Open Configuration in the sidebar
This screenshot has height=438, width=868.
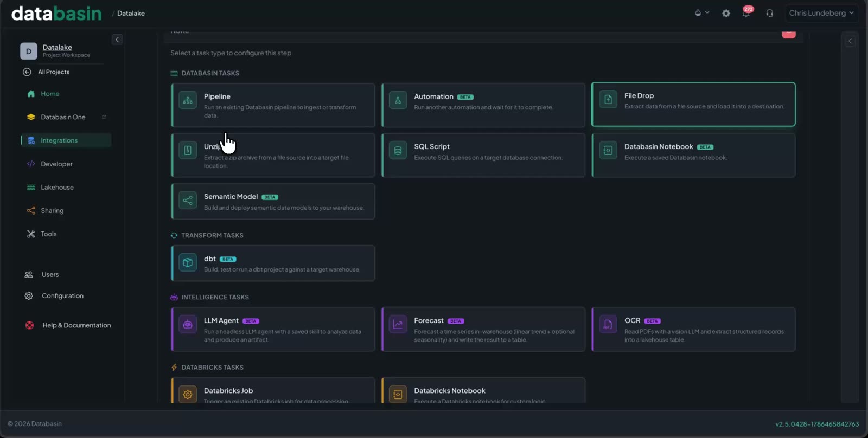tap(62, 296)
